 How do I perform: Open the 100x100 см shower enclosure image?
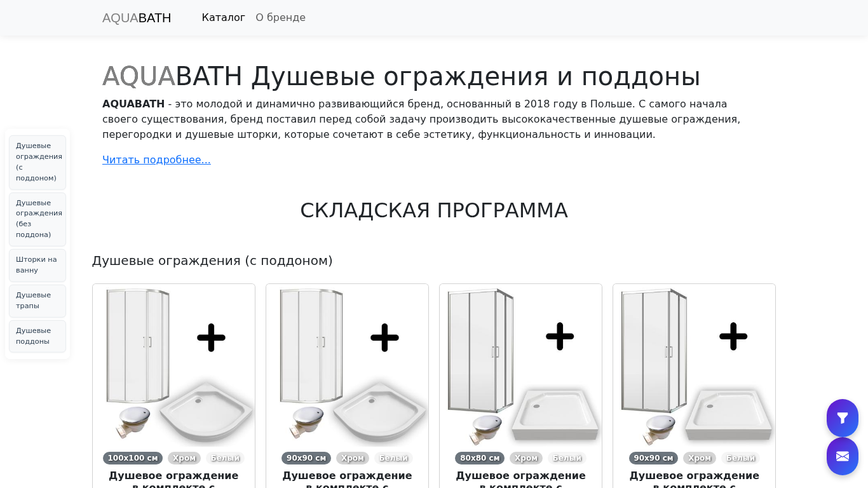pyautogui.click(x=173, y=365)
